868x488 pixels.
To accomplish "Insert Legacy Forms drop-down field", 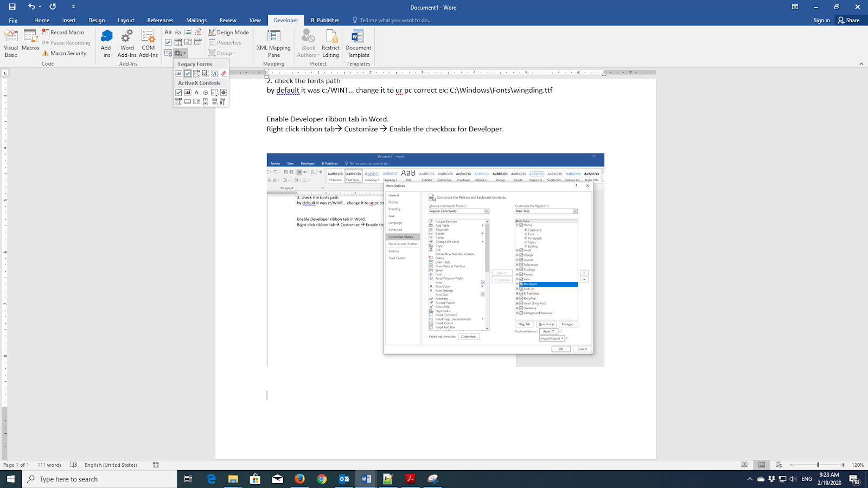I will 196,73.
